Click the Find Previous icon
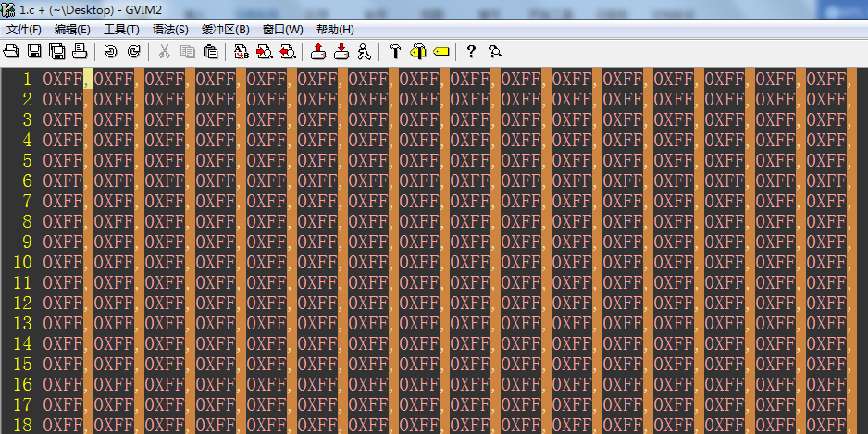 (x=287, y=52)
